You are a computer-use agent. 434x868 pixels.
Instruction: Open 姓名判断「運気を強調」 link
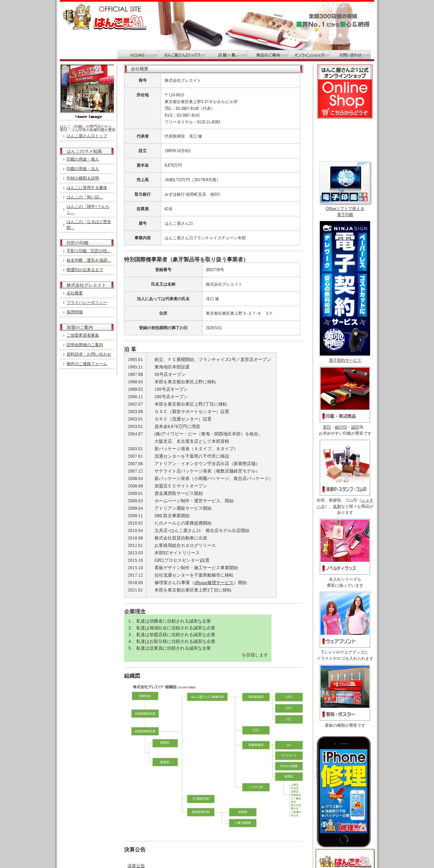(89, 260)
